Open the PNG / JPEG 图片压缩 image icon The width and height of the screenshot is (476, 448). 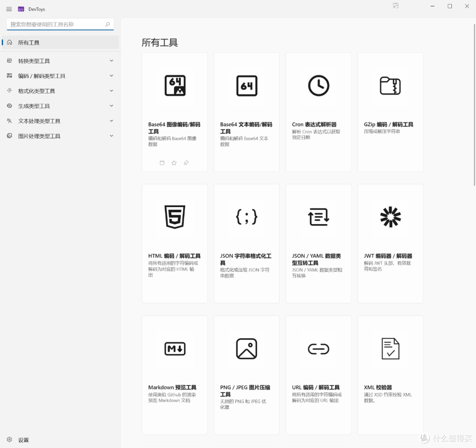[x=247, y=348]
